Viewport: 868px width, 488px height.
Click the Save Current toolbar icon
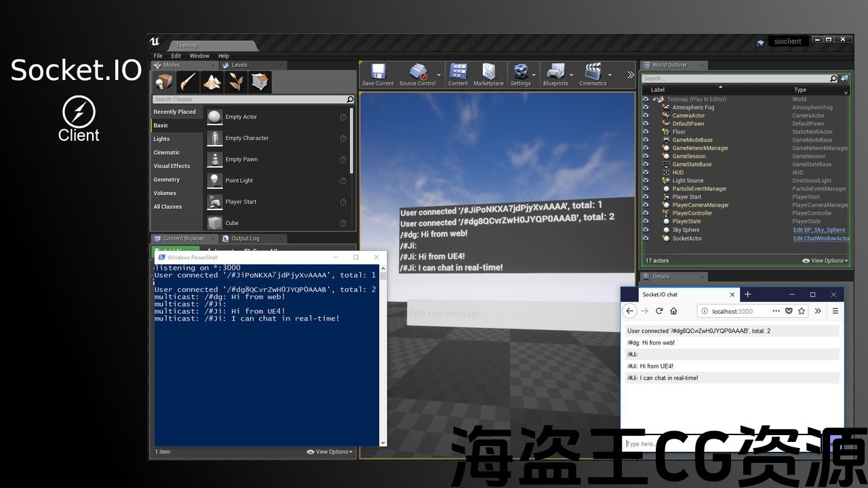tap(378, 72)
